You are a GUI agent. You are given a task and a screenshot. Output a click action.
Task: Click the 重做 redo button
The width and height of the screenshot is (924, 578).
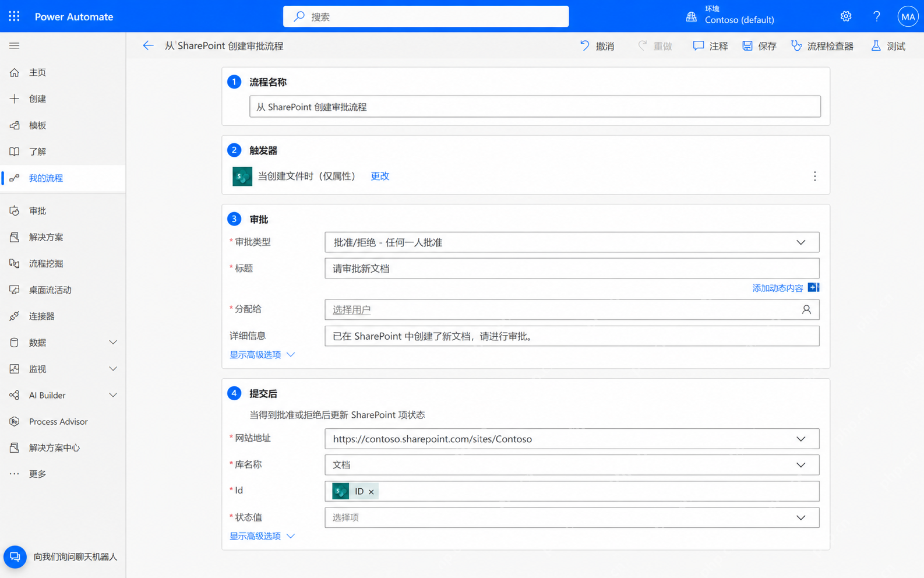point(655,46)
